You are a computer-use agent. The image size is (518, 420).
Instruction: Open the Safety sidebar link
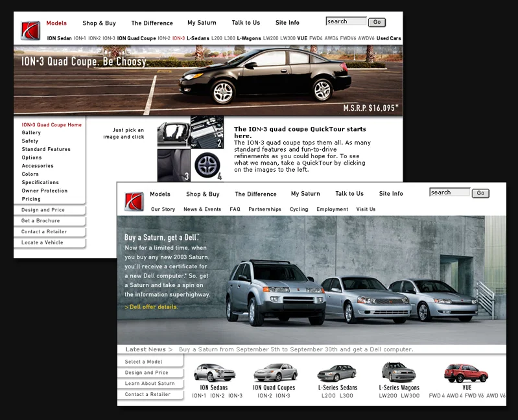tap(30, 141)
